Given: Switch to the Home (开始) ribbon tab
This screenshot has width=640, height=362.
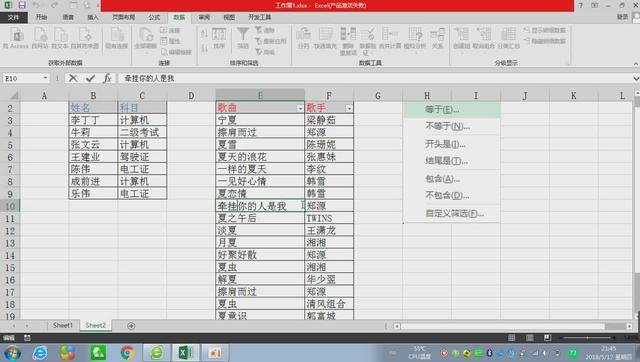Looking at the screenshot, I should (41, 17).
